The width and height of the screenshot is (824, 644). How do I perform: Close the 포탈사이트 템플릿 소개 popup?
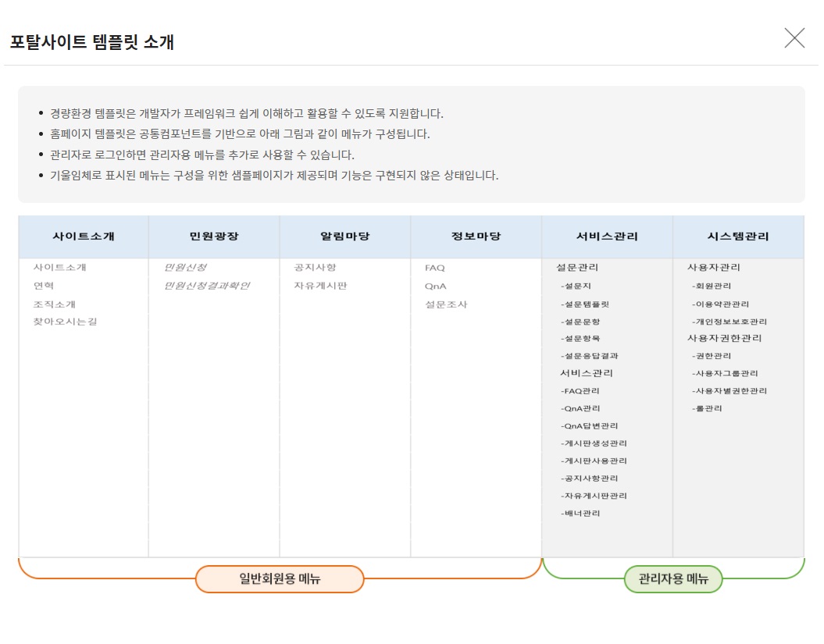794,38
